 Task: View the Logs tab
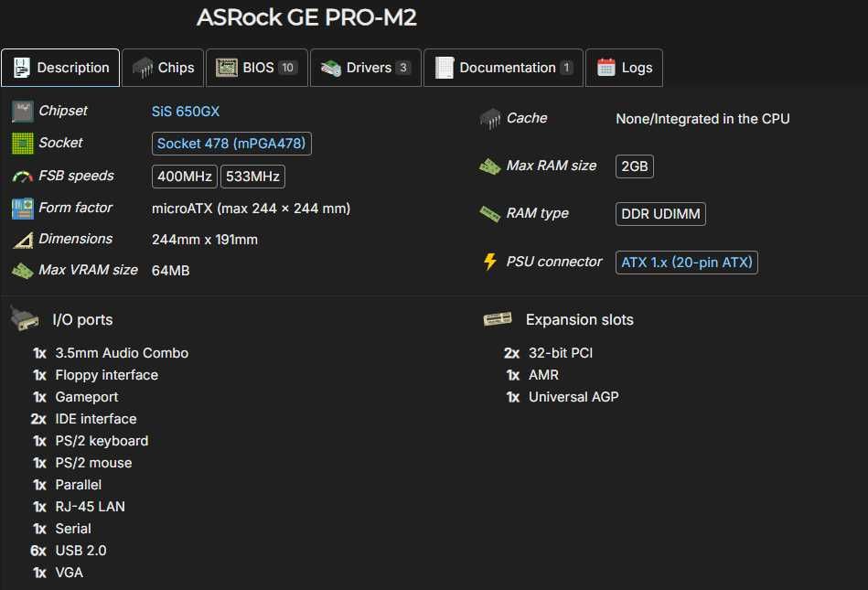[624, 68]
